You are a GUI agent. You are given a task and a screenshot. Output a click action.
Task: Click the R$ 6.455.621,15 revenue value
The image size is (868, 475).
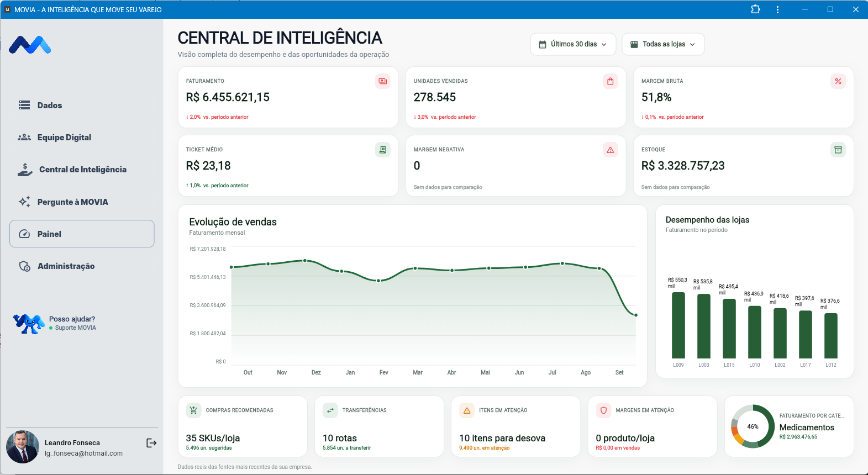[228, 97]
